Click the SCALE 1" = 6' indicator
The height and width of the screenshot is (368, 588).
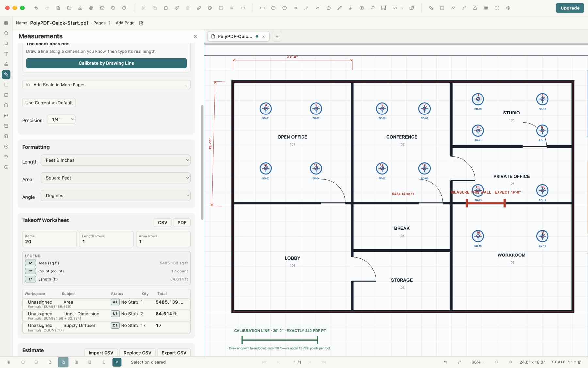pos(567,362)
